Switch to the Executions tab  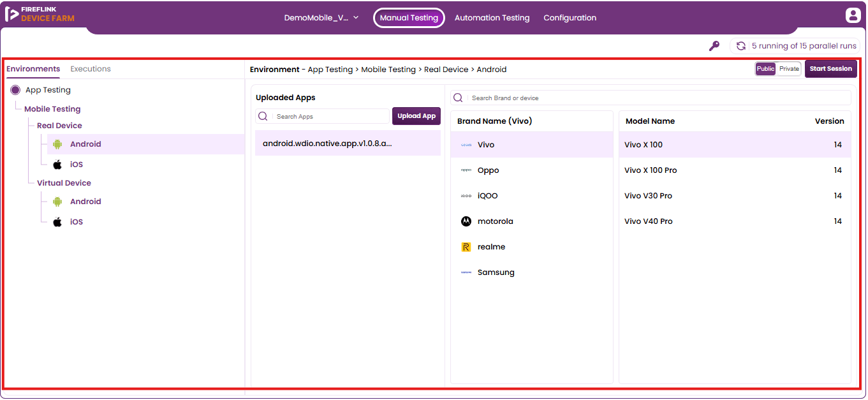(x=91, y=69)
